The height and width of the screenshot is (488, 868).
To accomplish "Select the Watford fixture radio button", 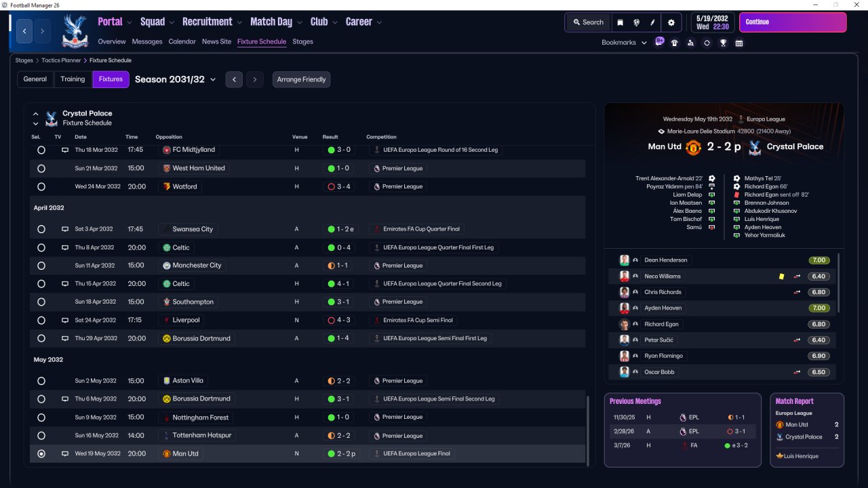I will (41, 186).
